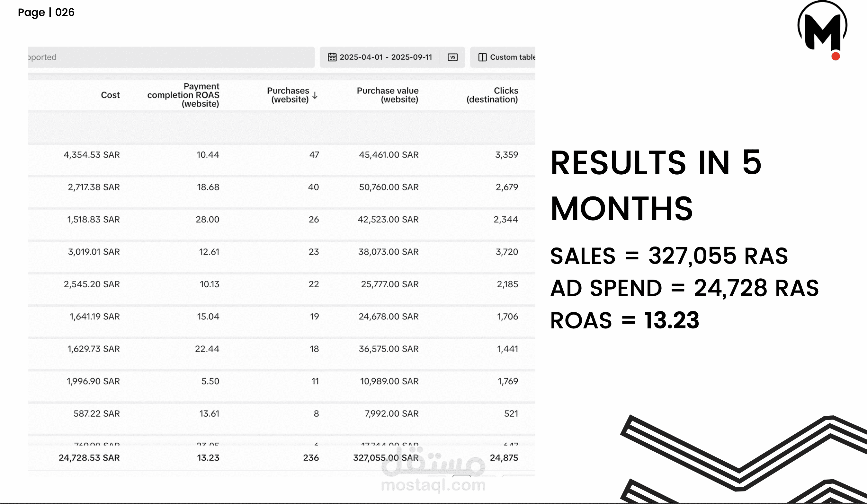Click into the search field showing 'pported'
The width and height of the screenshot is (867, 504).
click(x=171, y=57)
